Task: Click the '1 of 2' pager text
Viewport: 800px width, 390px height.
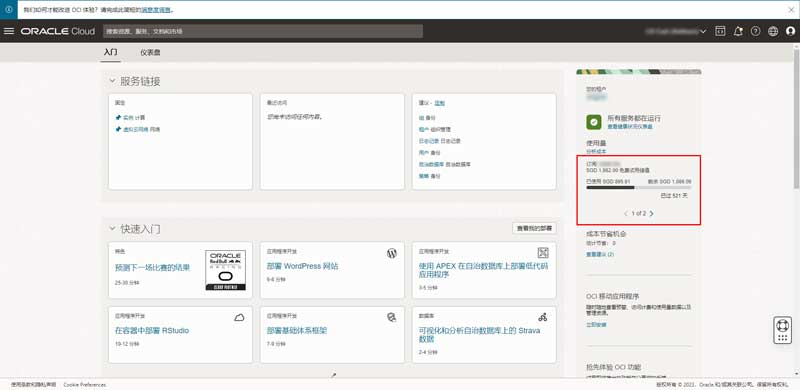Action: pyautogui.click(x=638, y=213)
